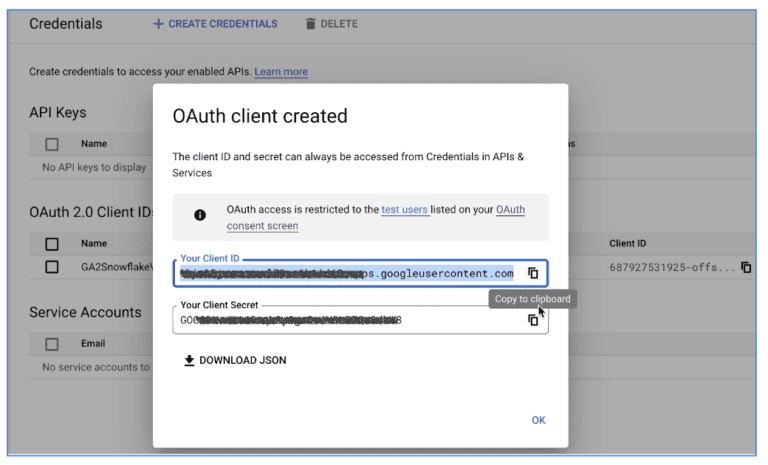Screen dimensions: 768x465
Task: Open the OAuth consent screen link
Action: point(376,218)
